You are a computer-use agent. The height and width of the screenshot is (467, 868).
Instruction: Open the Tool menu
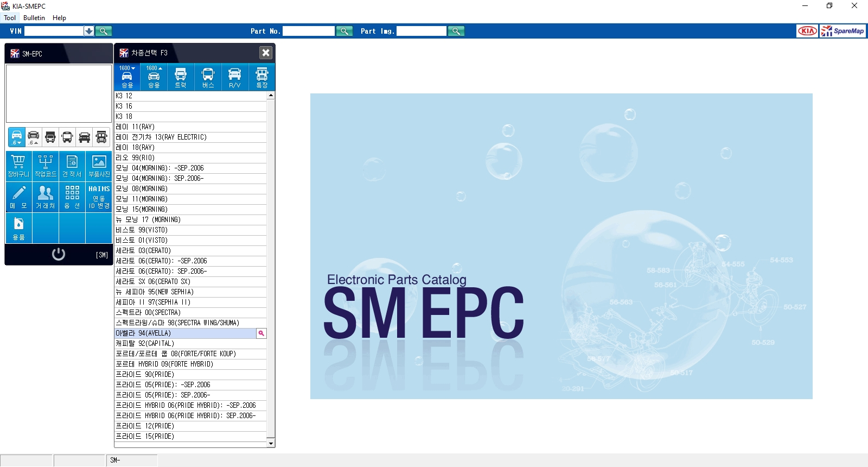(10, 18)
